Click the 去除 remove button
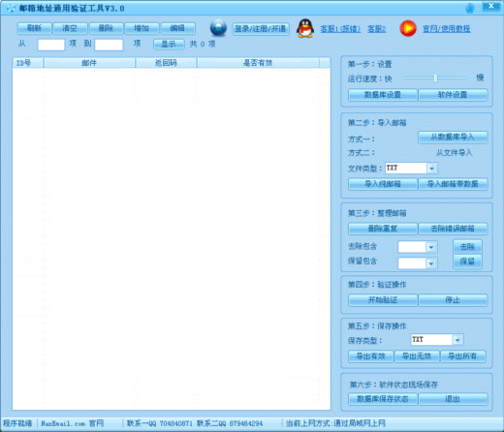The width and height of the screenshot is (504, 432). coord(467,247)
